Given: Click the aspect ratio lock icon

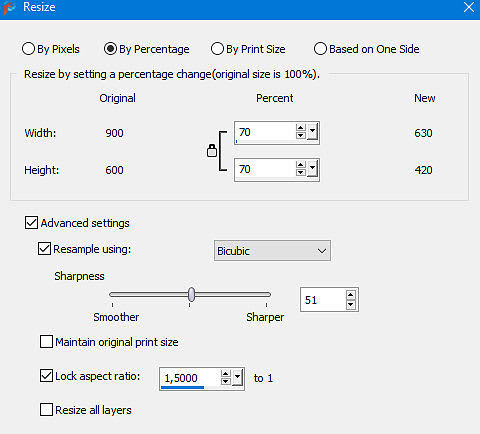Looking at the screenshot, I should 212,151.
